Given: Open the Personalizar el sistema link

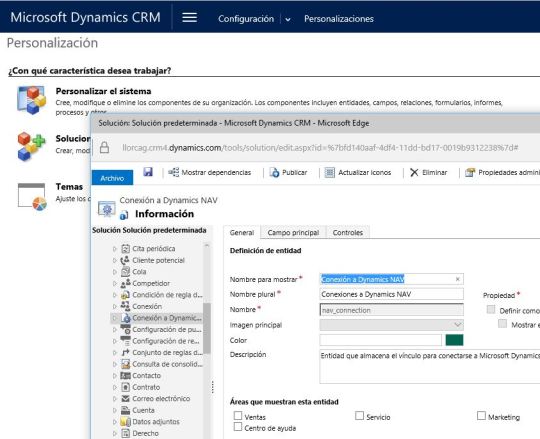Looking at the screenshot, I should tap(103, 91).
